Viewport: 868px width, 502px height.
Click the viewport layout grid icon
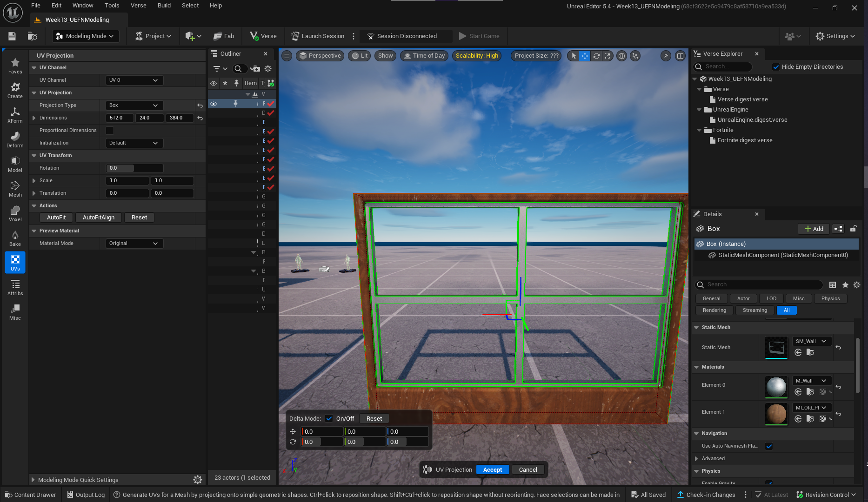pos(680,56)
